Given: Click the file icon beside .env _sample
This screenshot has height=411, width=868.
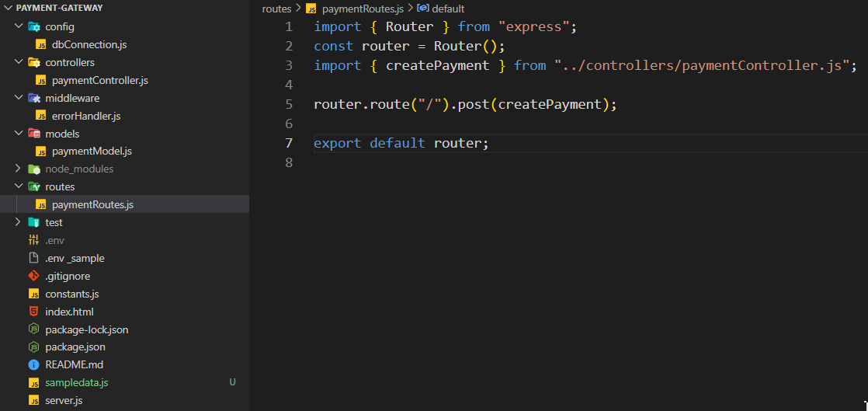Looking at the screenshot, I should (x=33, y=258).
